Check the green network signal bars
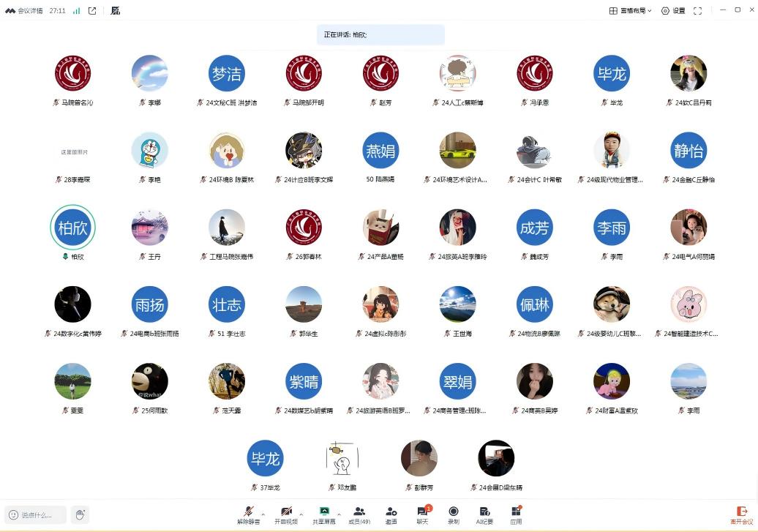758x532 pixels. pos(76,11)
